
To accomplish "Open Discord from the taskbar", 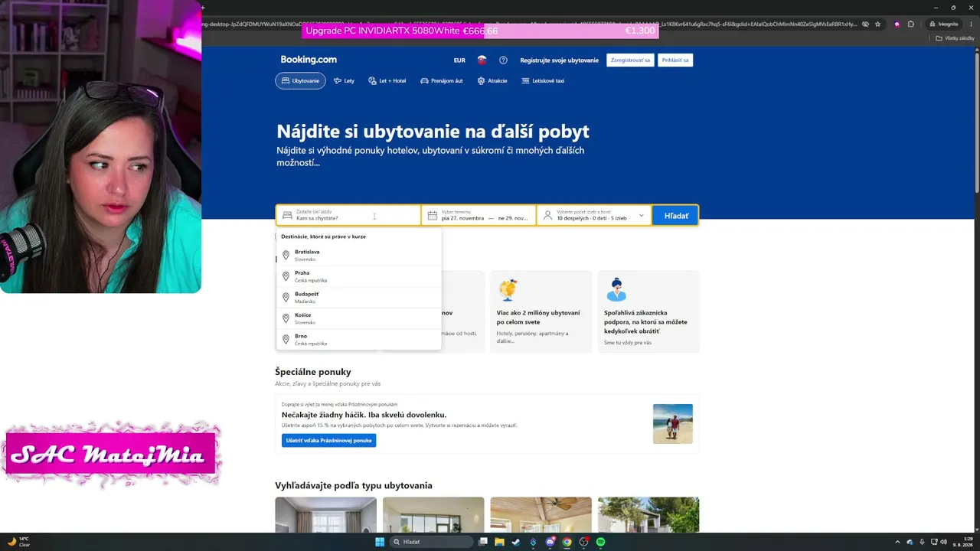I will click(550, 542).
